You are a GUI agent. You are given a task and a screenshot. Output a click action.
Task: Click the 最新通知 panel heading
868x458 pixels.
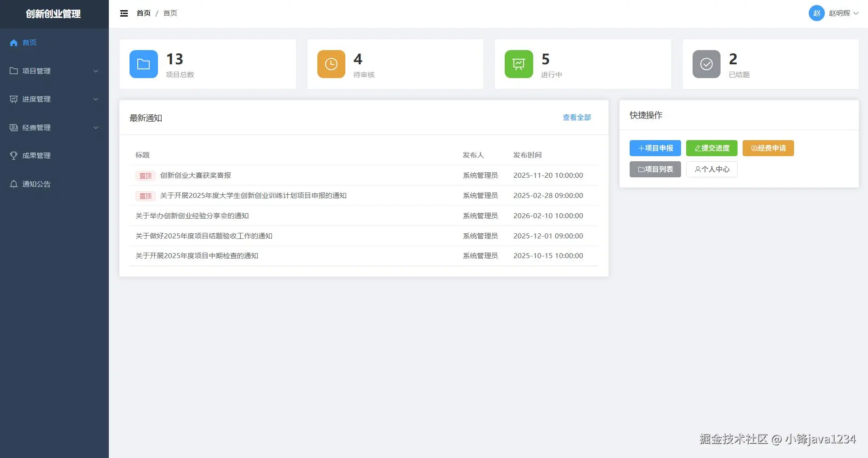[x=146, y=118]
